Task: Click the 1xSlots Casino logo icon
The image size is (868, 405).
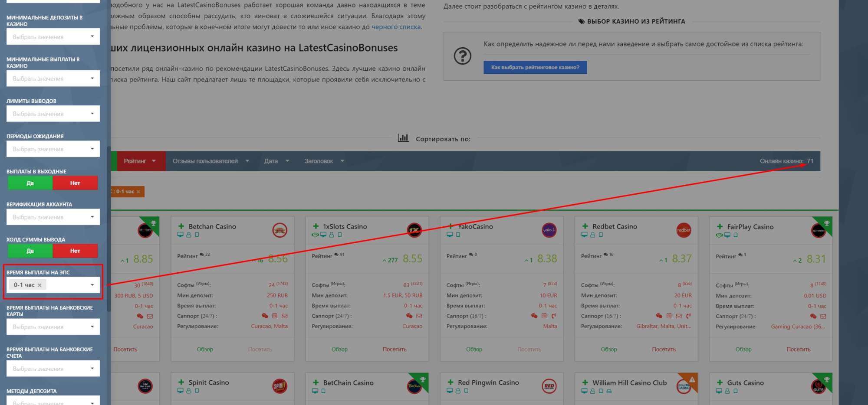Action: pyautogui.click(x=414, y=230)
